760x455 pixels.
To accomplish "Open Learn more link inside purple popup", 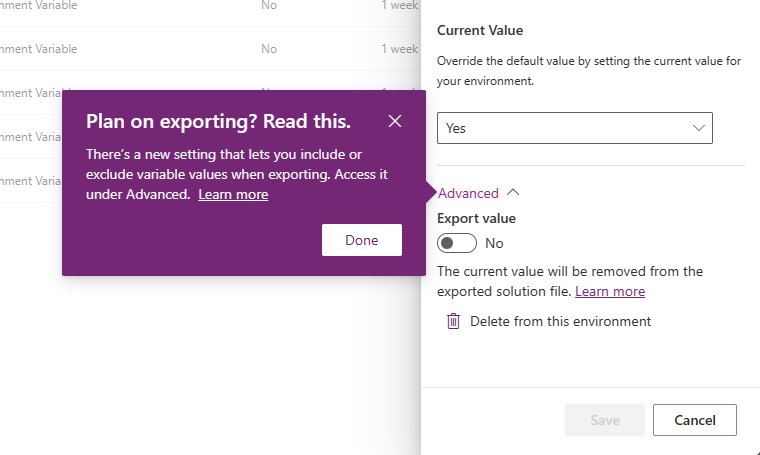I will (x=233, y=194).
